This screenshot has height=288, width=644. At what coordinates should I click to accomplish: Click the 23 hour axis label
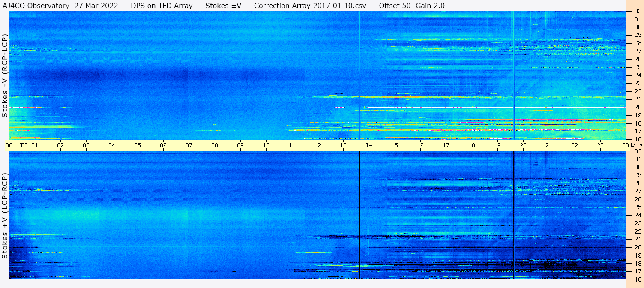tap(600, 145)
